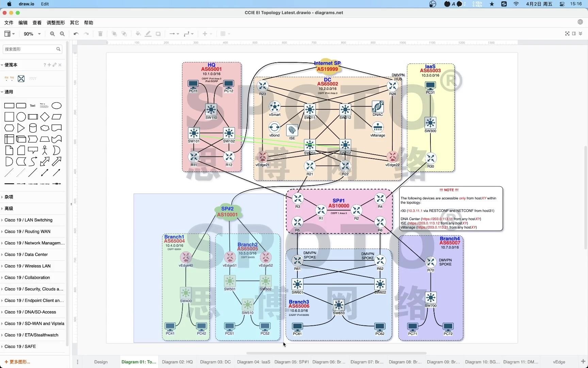Open the pages list menu button
The width and height of the screenshot is (588, 368).
point(78,362)
